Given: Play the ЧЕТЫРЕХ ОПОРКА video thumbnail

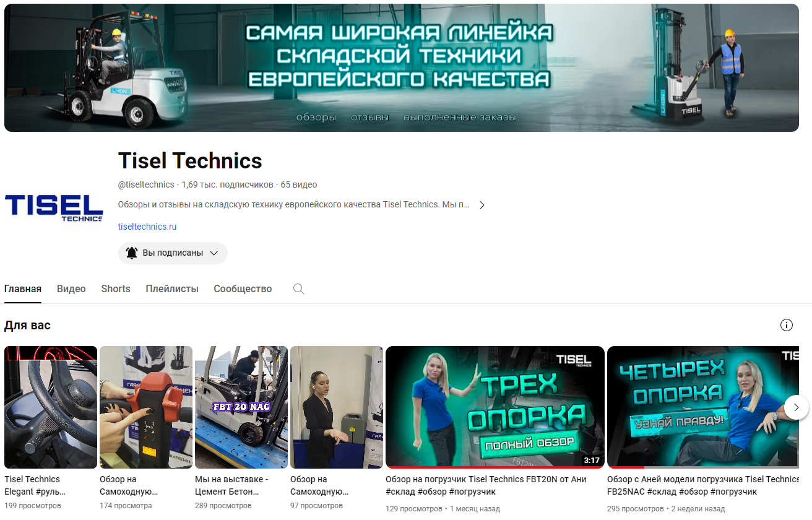Looking at the screenshot, I should (703, 407).
